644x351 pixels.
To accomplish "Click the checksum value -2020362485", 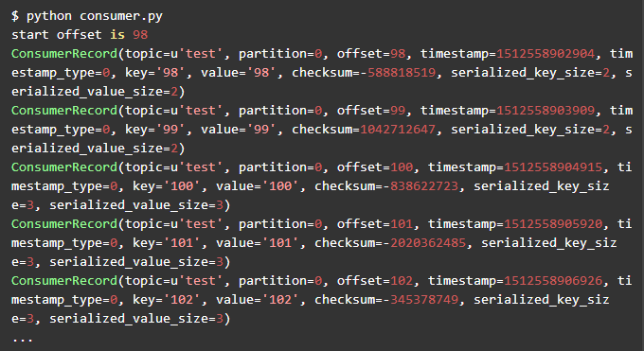I will (424, 242).
